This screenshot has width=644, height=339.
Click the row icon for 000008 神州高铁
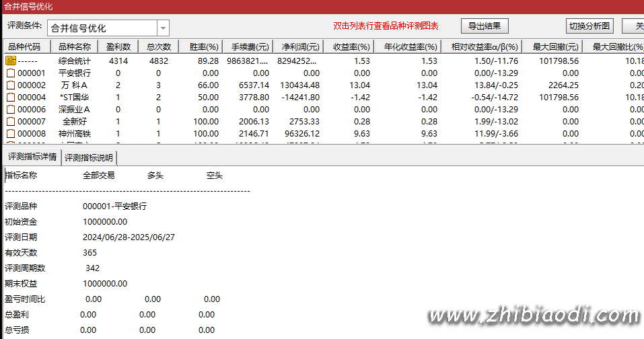click(11, 134)
